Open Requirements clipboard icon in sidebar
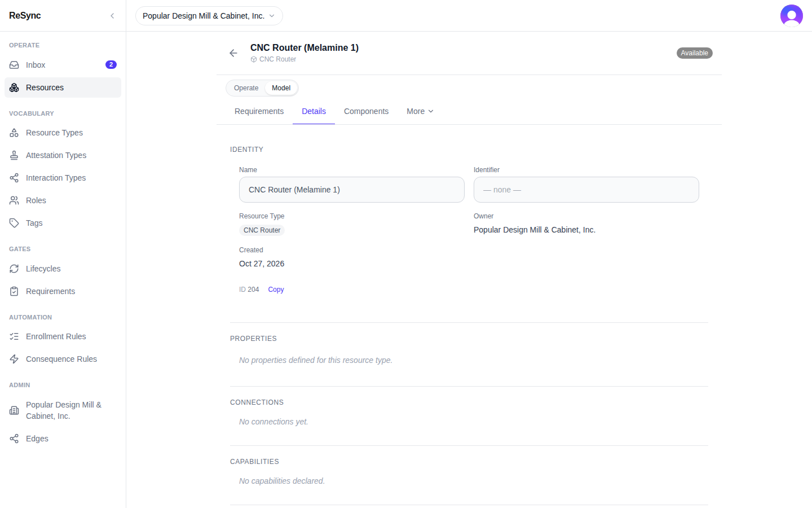The image size is (812, 508). click(x=14, y=291)
